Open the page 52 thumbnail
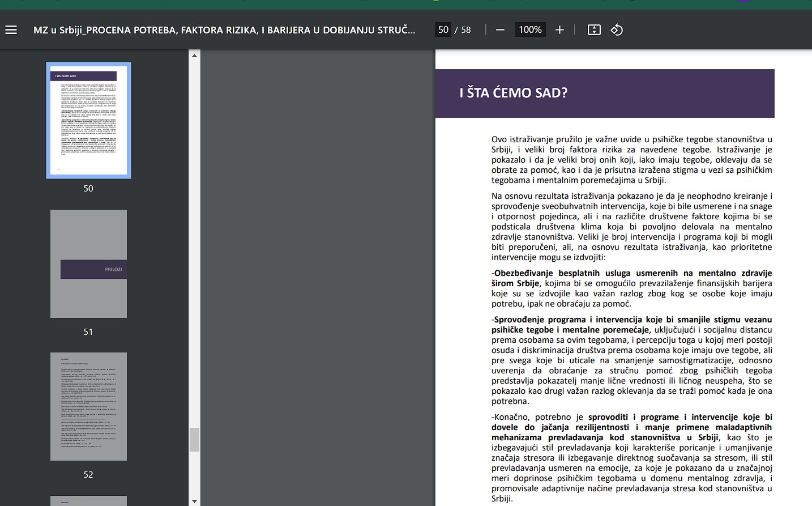The width and height of the screenshot is (812, 506). point(88,406)
